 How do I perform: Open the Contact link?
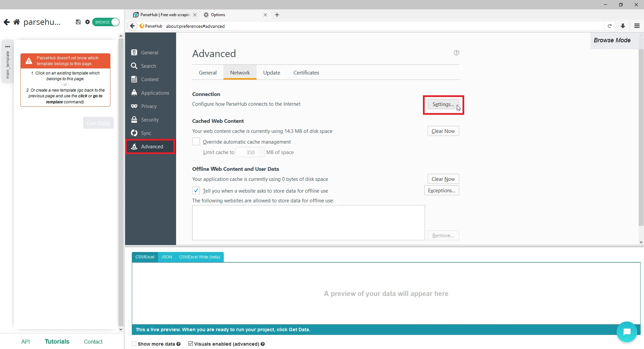tap(93, 342)
